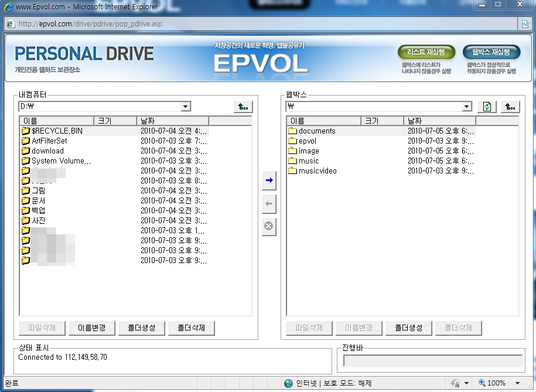This screenshot has width=536, height=392.
Task: Click the 진행바 progress bar
Action: coord(433,361)
